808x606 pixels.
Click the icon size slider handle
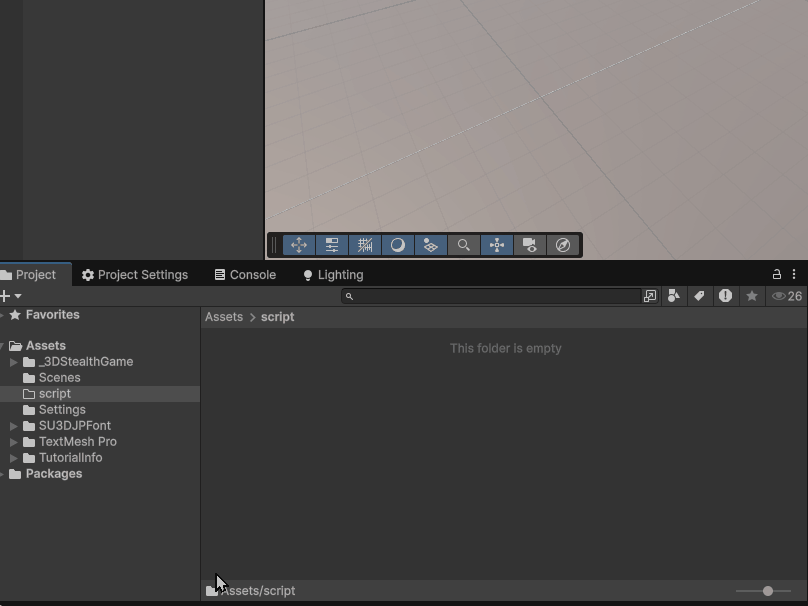(x=768, y=591)
